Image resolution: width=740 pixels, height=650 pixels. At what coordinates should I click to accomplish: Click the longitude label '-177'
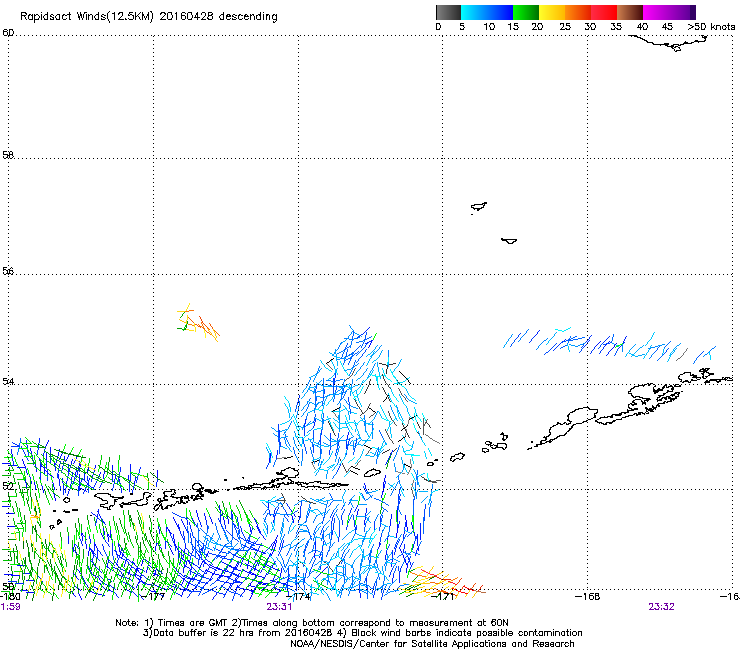tap(154, 597)
